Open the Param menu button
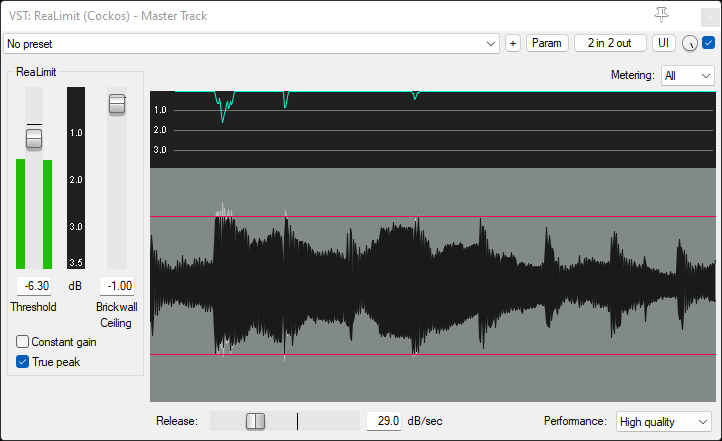Viewport: 722px width, 441px height. click(x=547, y=43)
